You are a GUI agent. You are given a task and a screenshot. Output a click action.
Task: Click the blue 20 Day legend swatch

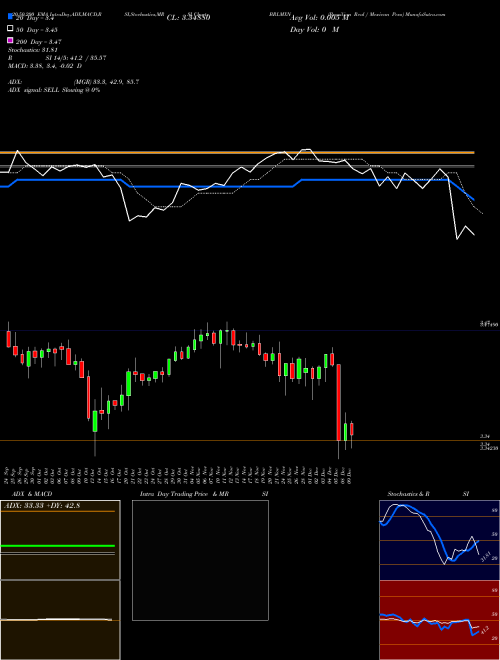(x=10, y=16)
